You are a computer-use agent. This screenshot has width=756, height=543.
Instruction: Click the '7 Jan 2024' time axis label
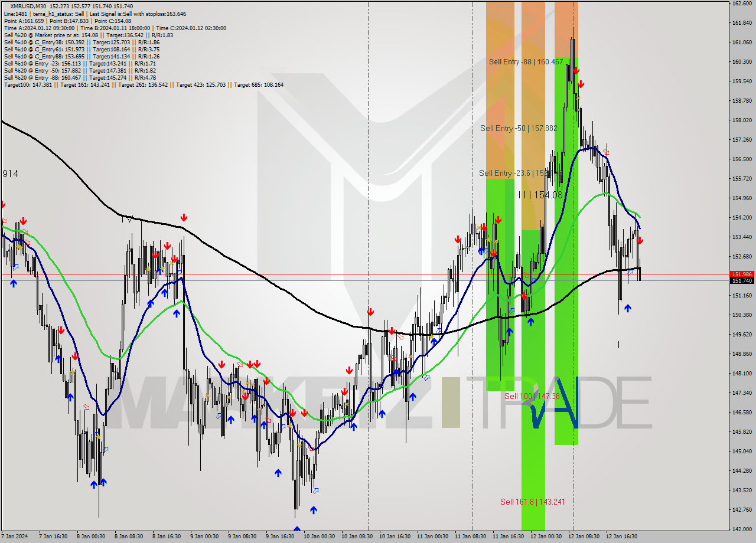pyautogui.click(x=15, y=537)
